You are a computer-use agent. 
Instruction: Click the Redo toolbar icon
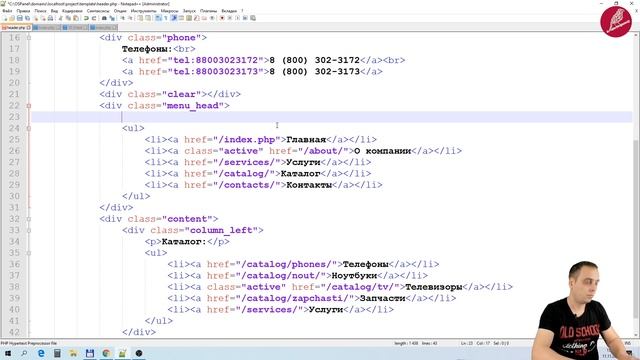pos(94,18)
